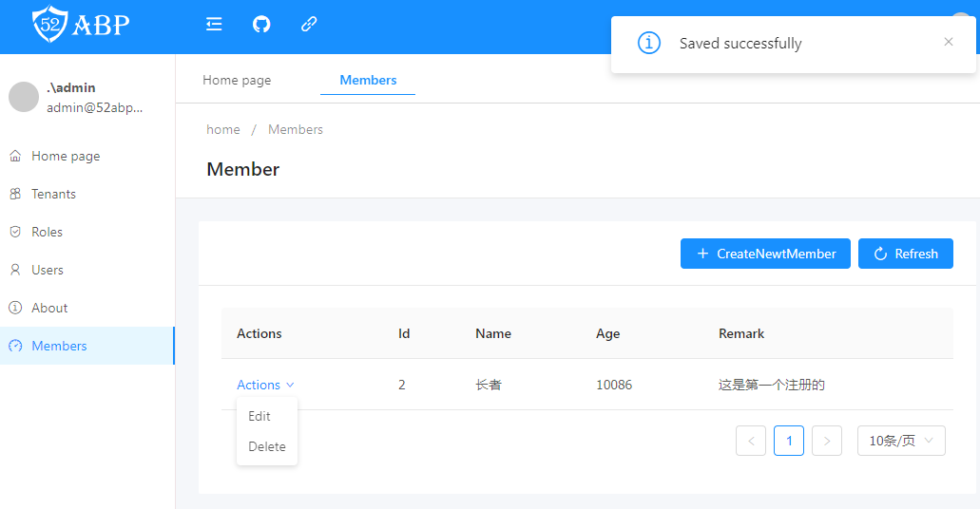Collapse the sidebar using the menu-fold icon
Screen dimensions: 980x509
tap(214, 25)
